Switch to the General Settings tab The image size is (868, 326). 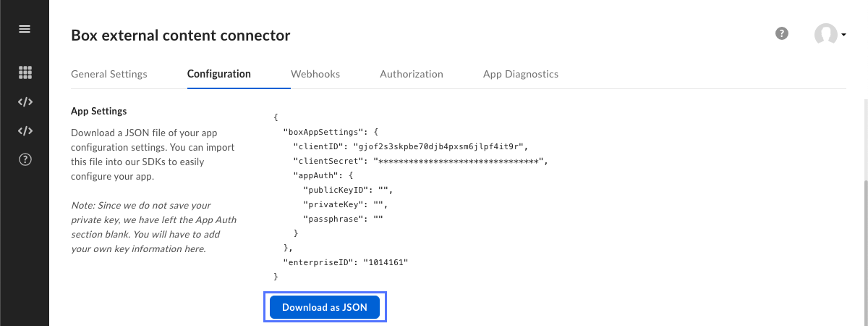pyautogui.click(x=109, y=74)
